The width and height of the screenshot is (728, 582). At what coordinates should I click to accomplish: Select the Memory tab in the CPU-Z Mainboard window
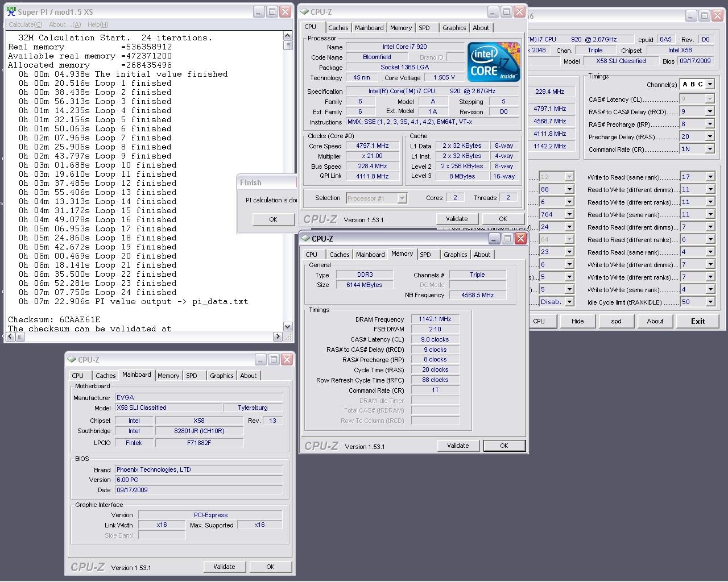click(x=168, y=376)
